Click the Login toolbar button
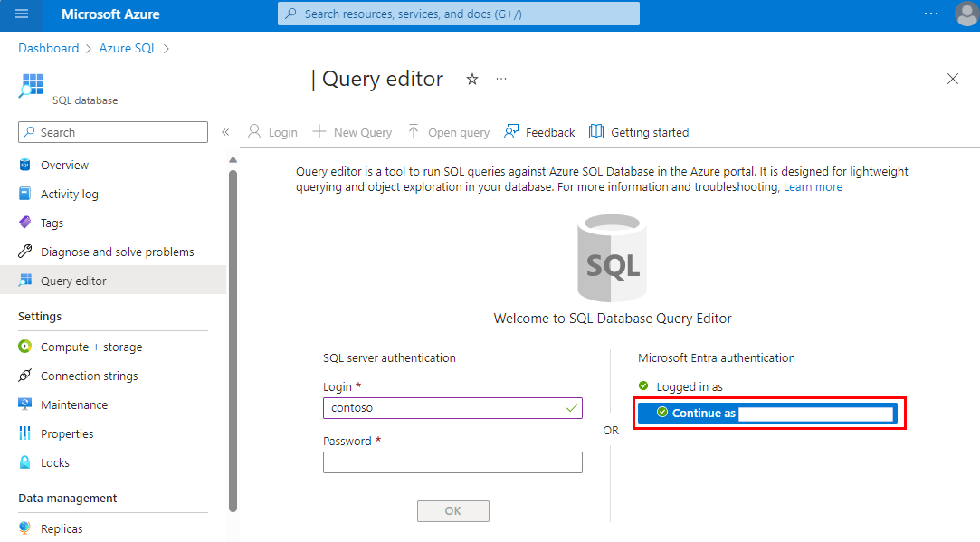 (x=273, y=132)
